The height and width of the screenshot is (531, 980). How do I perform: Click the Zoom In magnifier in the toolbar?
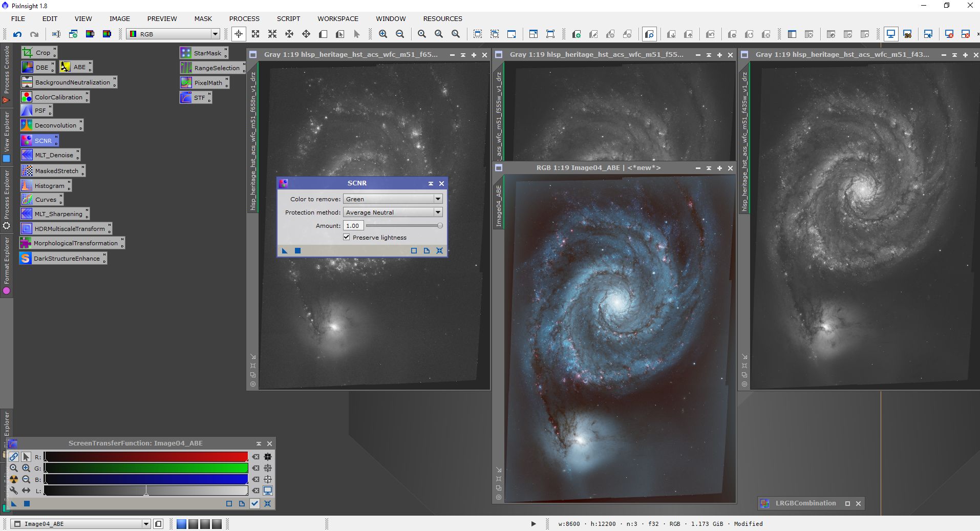[x=383, y=34]
